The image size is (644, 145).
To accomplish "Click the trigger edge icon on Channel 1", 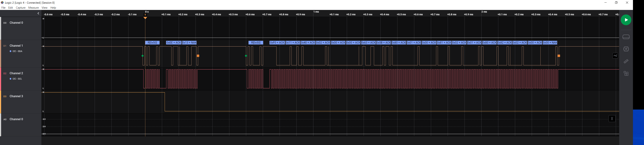I will tap(615, 56).
